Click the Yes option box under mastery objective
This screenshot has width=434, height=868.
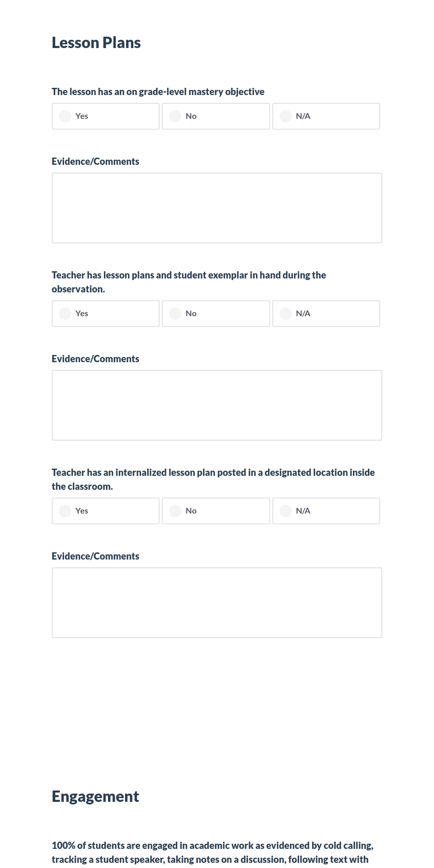pos(105,116)
